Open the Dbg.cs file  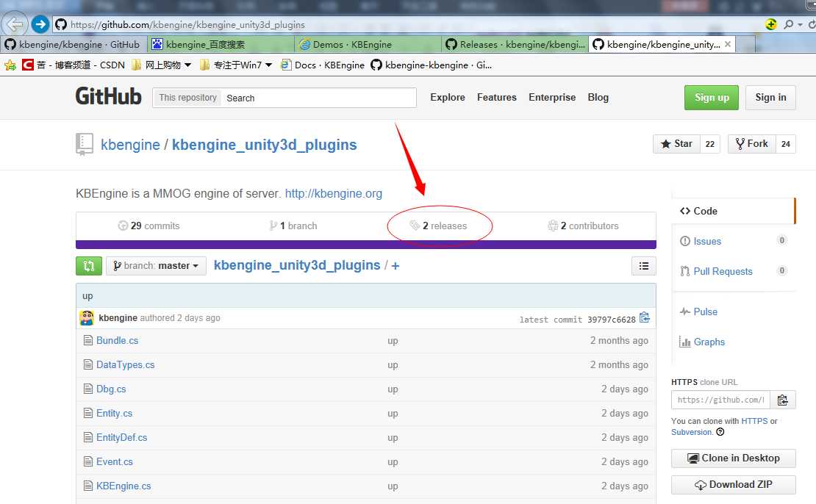point(111,389)
